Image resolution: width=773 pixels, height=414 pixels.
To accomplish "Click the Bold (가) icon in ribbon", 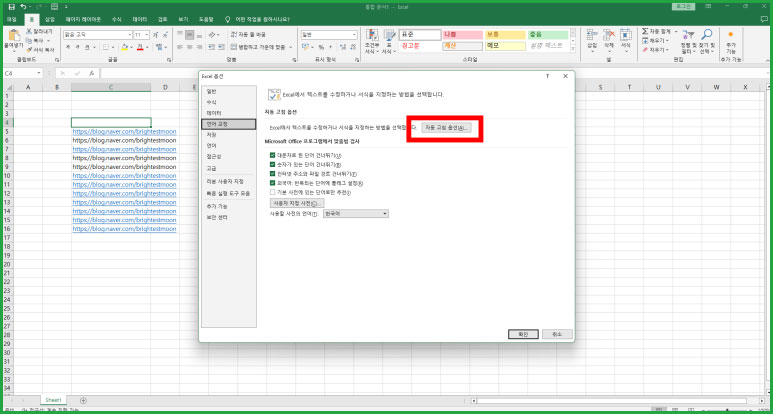I will [x=68, y=47].
